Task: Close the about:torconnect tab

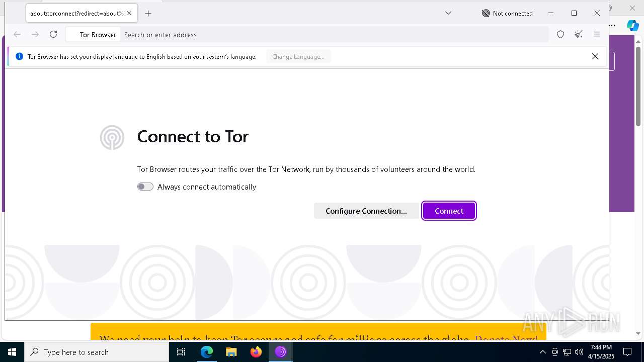Action: click(x=129, y=14)
